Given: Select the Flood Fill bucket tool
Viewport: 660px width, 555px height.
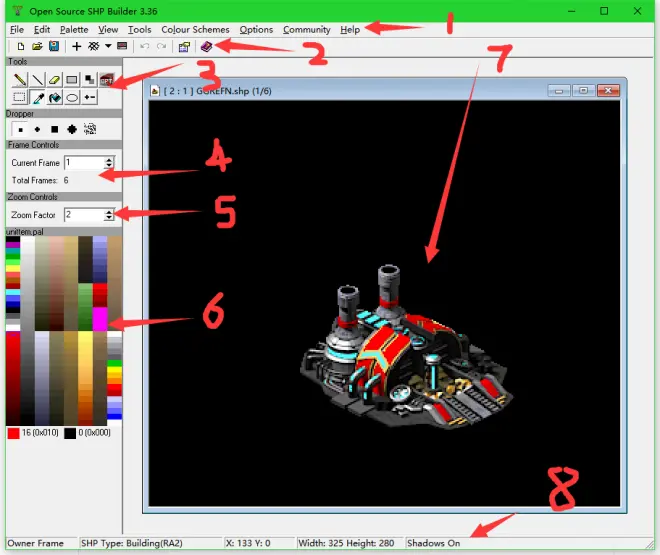Looking at the screenshot, I should 55,98.
